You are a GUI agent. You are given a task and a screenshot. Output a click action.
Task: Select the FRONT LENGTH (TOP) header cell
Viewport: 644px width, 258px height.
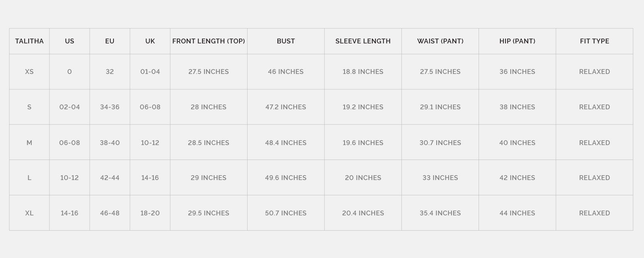pos(208,41)
